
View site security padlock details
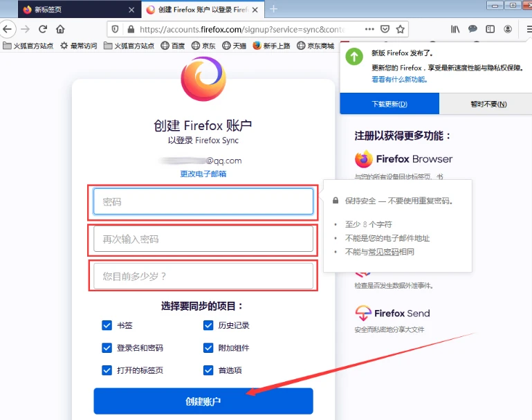pos(131,29)
